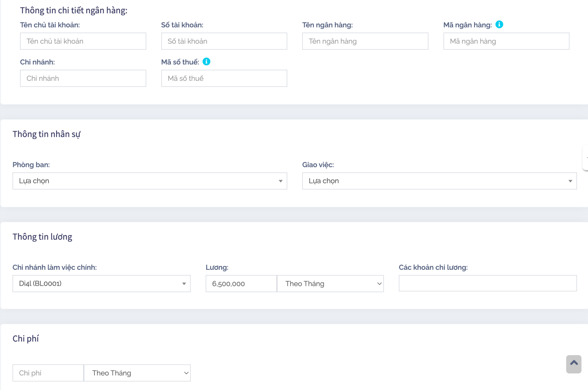
Task: Focus the Tên chủ tài khoản field
Action: 83,41
